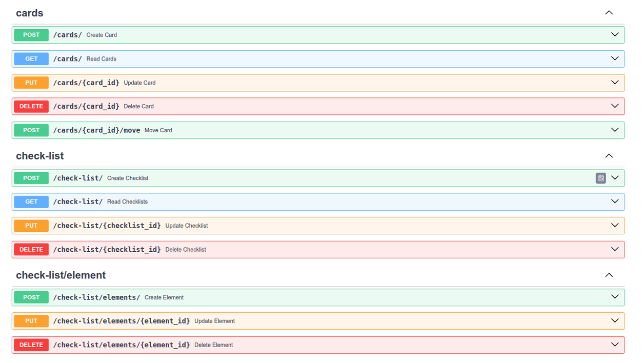Expand the Update Element endpoint chevron
This screenshot has width=644, height=363.
[615, 321]
